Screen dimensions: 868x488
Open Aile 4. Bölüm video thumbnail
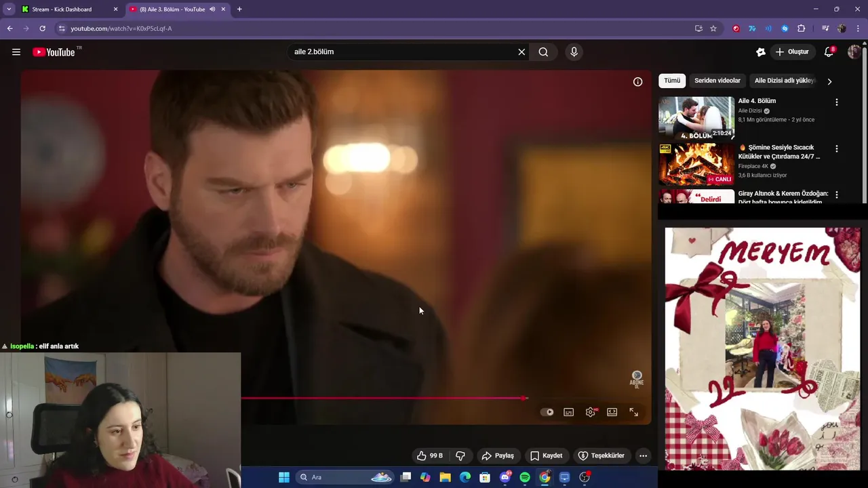click(x=696, y=118)
